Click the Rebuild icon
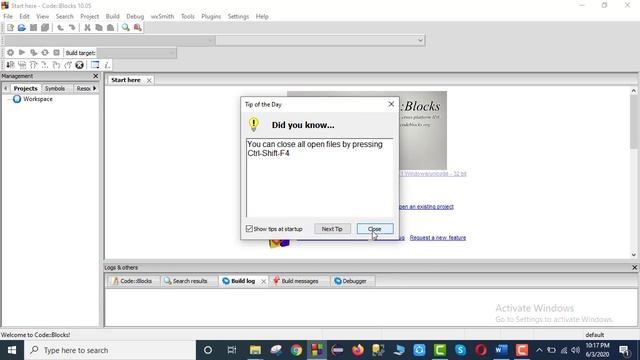This screenshot has width=640, height=360. pyautogui.click(x=45, y=53)
